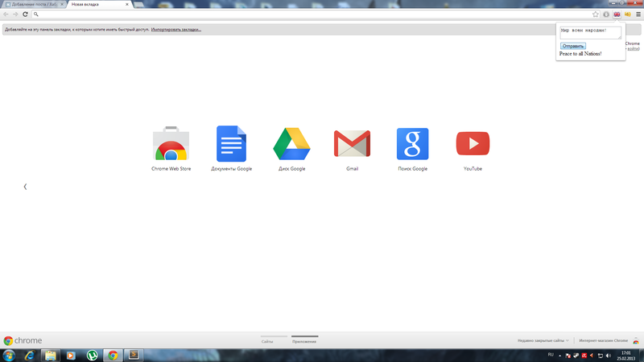644x362 pixels.
Task: Go to the previous apps page arrow
Action: pyautogui.click(x=25, y=187)
